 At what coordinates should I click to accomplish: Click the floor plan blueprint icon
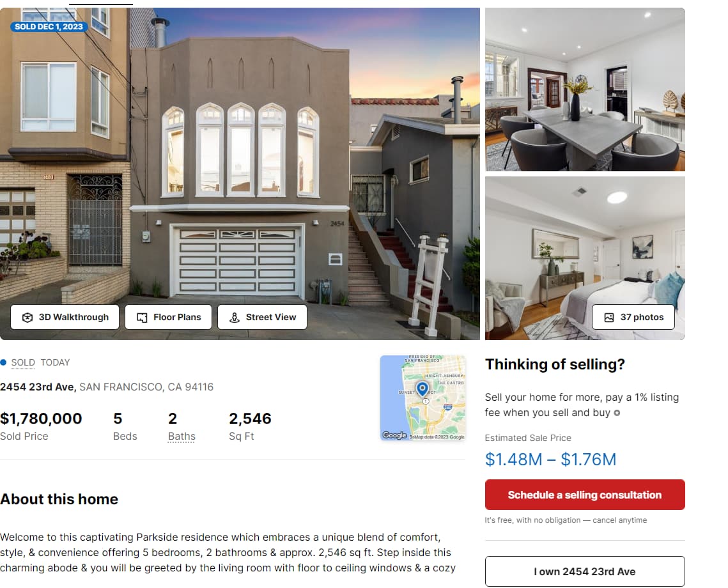coord(142,318)
